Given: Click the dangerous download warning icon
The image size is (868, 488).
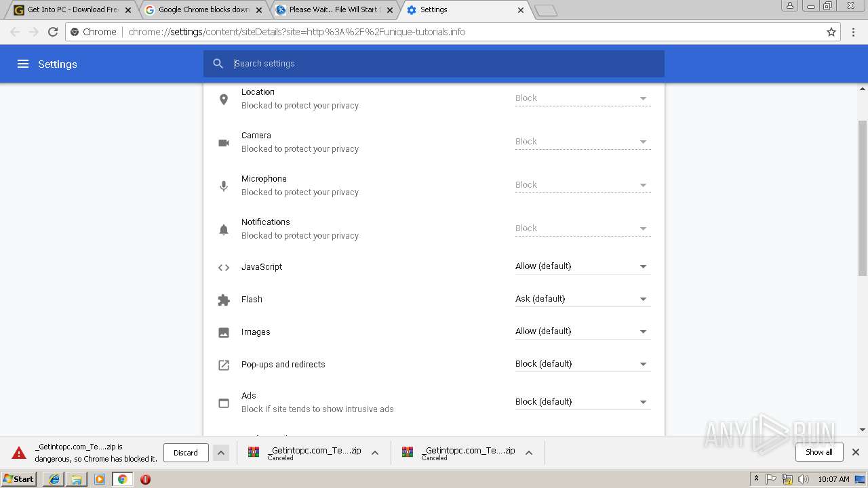Looking at the screenshot, I should coord(19,453).
